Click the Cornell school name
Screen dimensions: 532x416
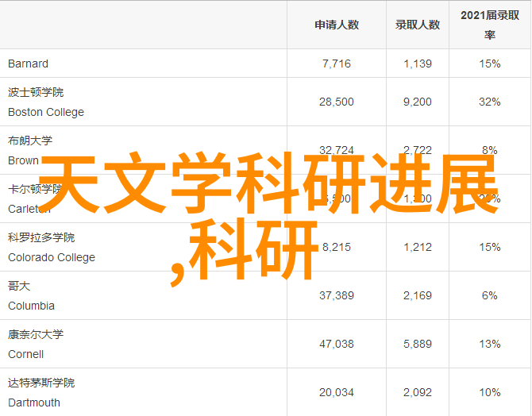[x=25, y=354]
